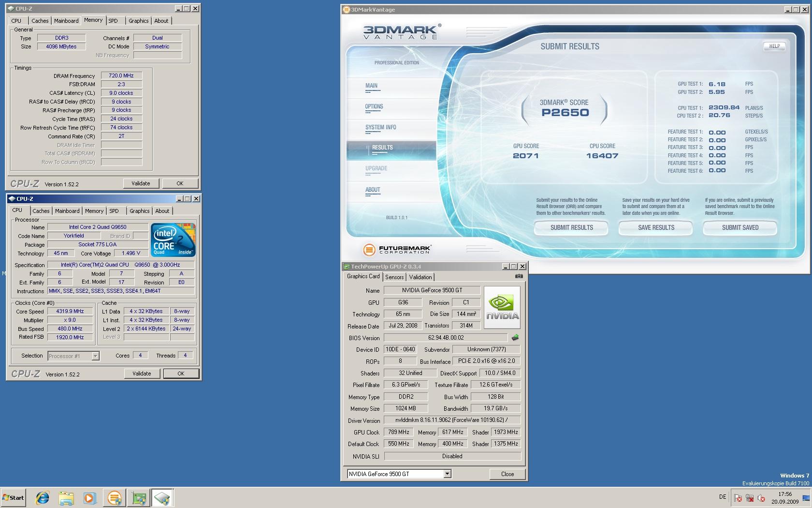Click OK in the Memory CPU-Z window
This screenshot has width=812, height=508.
(x=180, y=183)
